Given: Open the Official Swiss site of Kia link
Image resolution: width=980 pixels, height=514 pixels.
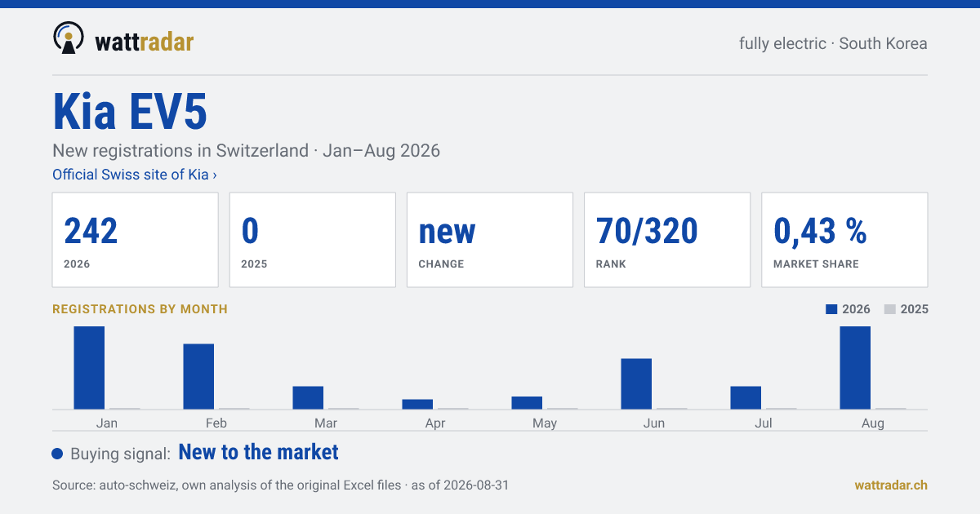Looking at the screenshot, I should 135,175.
